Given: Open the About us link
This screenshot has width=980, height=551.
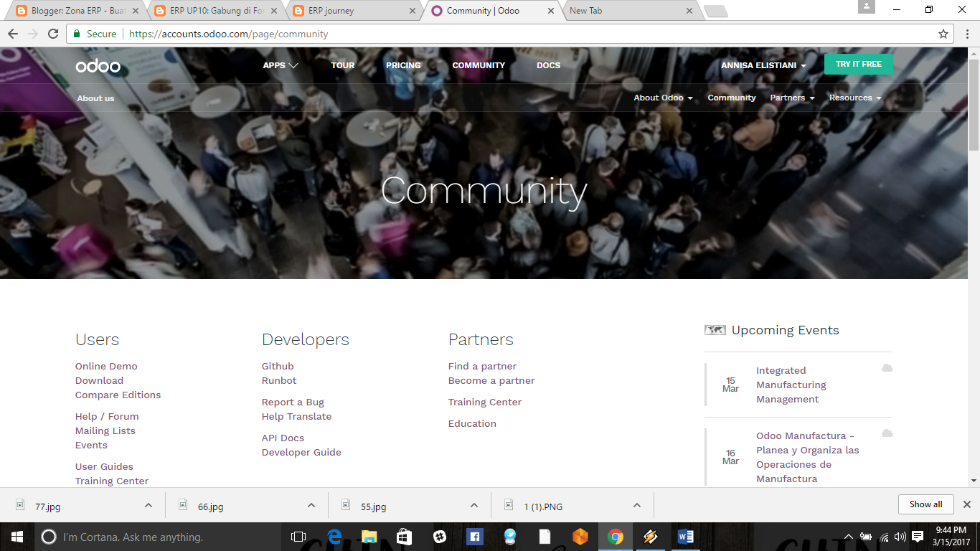Looking at the screenshot, I should click(95, 98).
